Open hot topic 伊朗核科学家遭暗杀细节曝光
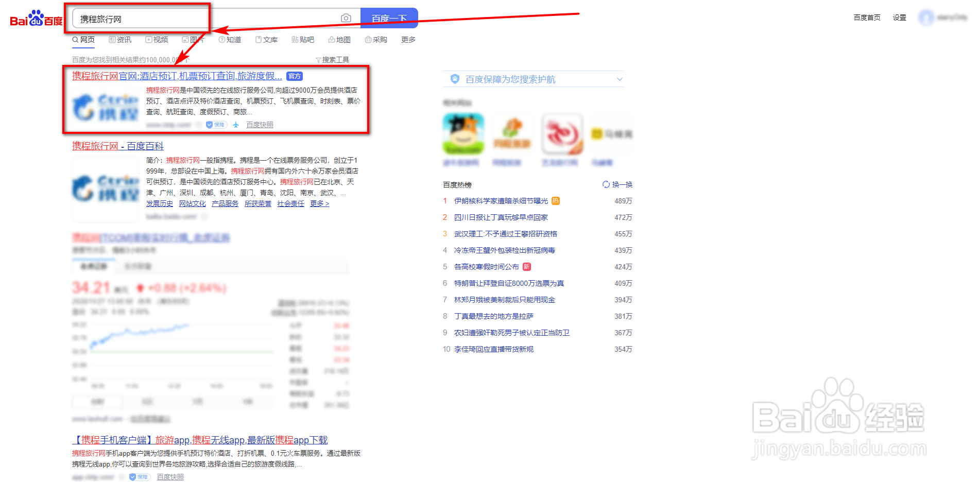Viewport: 980px width, 482px height. click(501, 201)
